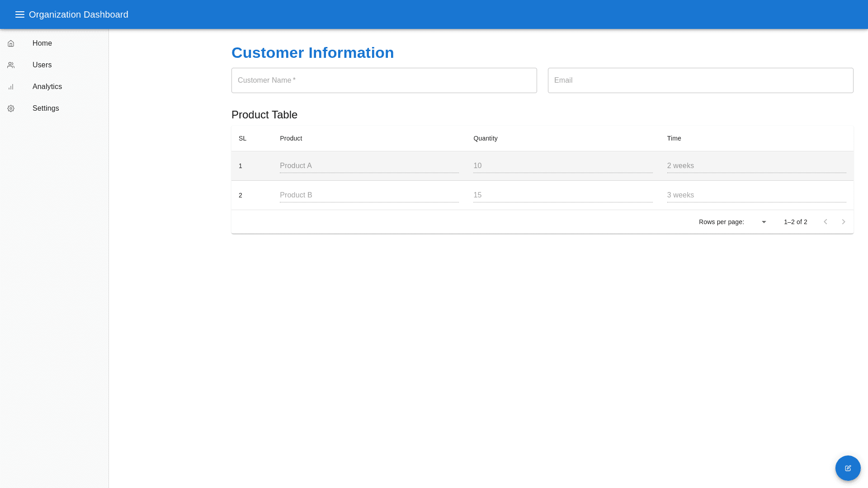Click the Quantity column header
This screenshot has width=868, height=488.
(485, 138)
